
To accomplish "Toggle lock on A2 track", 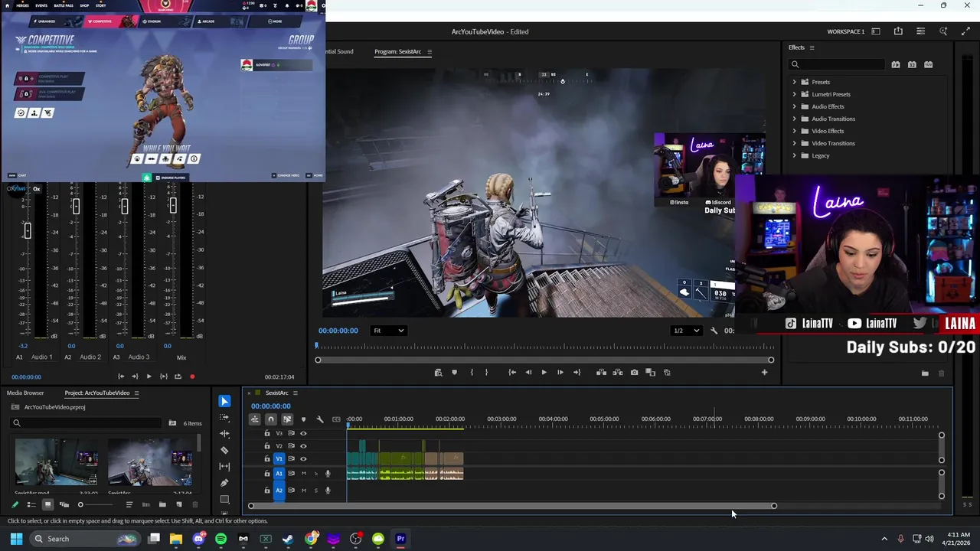I will [267, 490].
